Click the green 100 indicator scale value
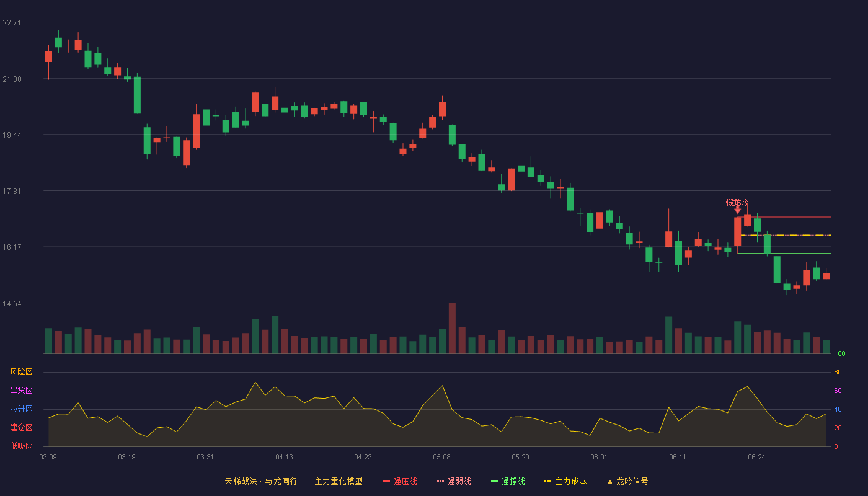This screenshot has width=868, height=496. tap(839, 353)
